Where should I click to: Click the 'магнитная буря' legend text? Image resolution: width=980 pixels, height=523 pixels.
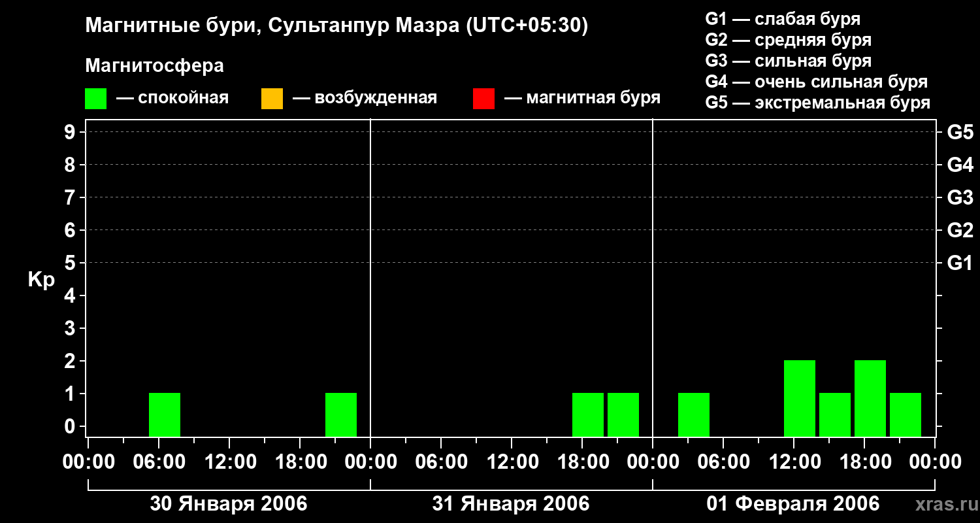593,99
